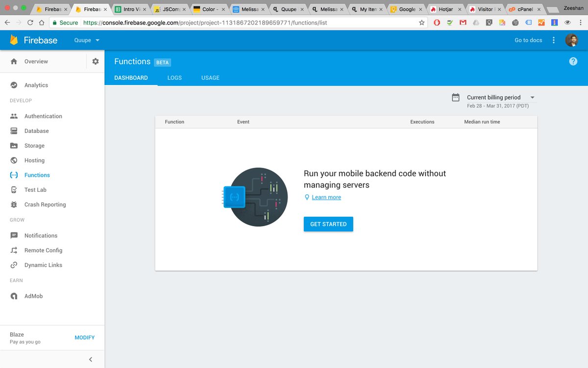This screenshot has height=368, width=588.
Task: Click the BETA badge next to Functions
Action: pyautogui.click(x=162, y=62)
